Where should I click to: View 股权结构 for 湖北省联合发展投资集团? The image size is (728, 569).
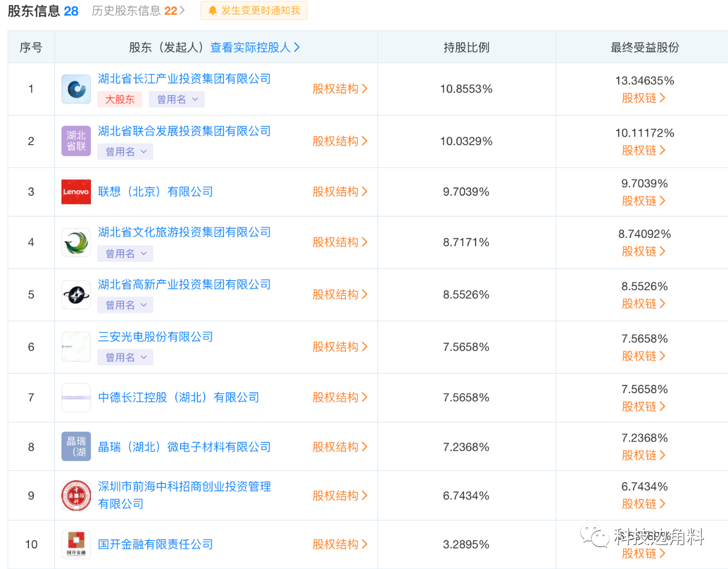coord(340,141)
